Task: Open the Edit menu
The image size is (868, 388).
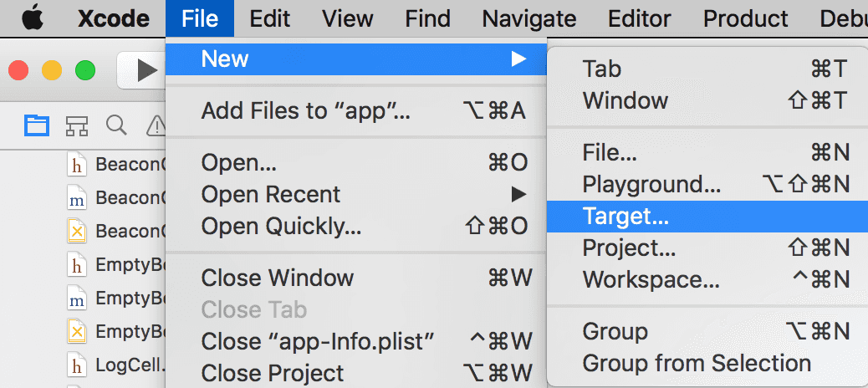Action: (270, 18)
